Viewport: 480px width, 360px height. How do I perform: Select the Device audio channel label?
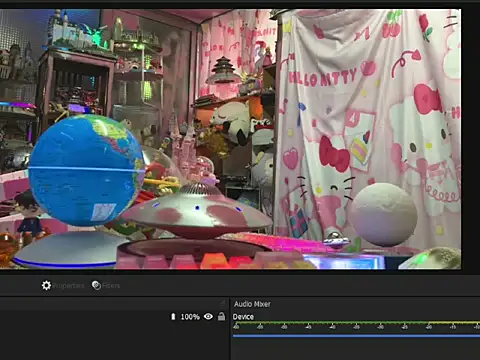point(243,317)
